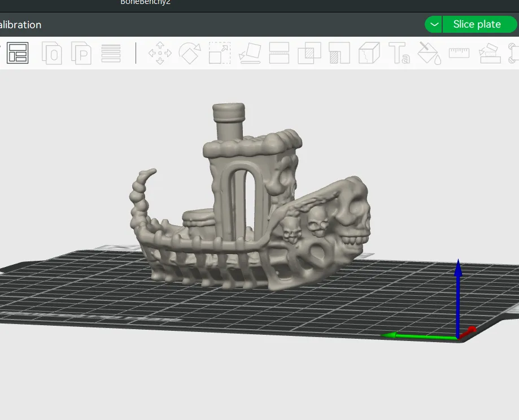Select the Split to parts tool
This screenshot has width=519, height=420.
[338, 53]
